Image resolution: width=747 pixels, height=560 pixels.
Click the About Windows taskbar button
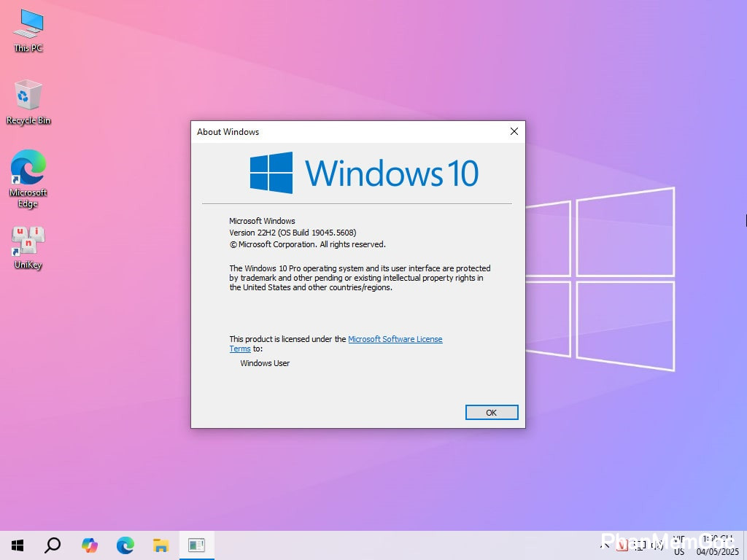[196, 545]
